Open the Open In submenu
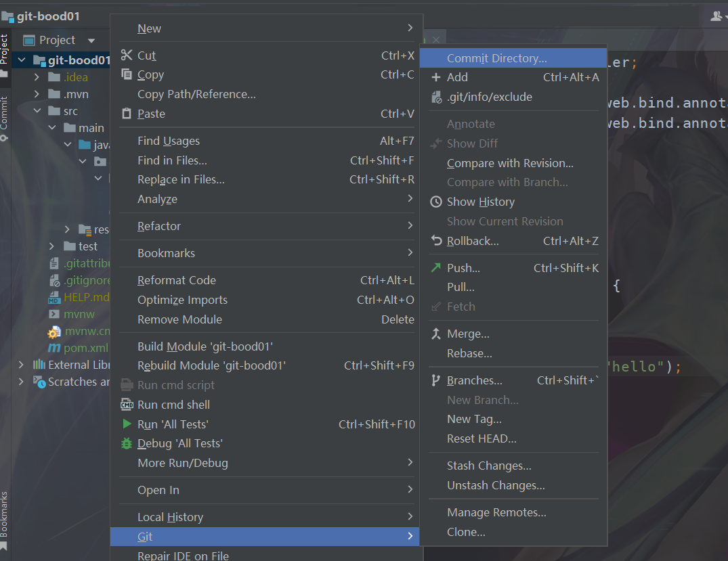 [267, 490]
